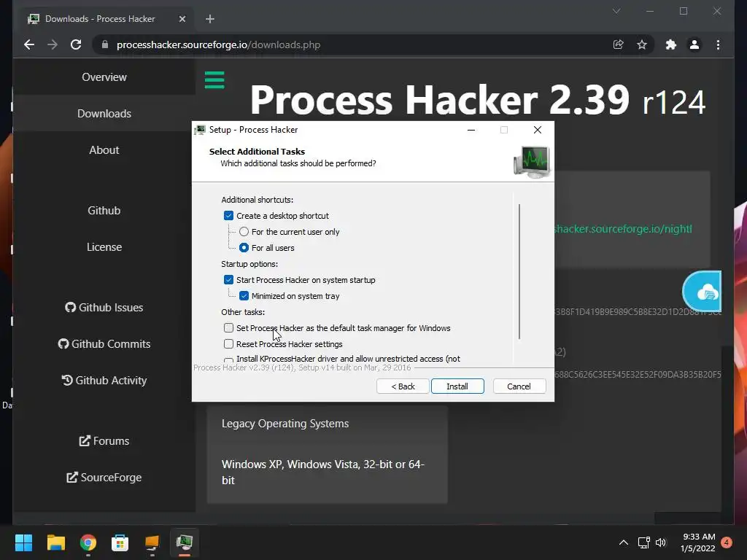
Task: Toggle Start Process Hacker on system startup
Action: 228,280
